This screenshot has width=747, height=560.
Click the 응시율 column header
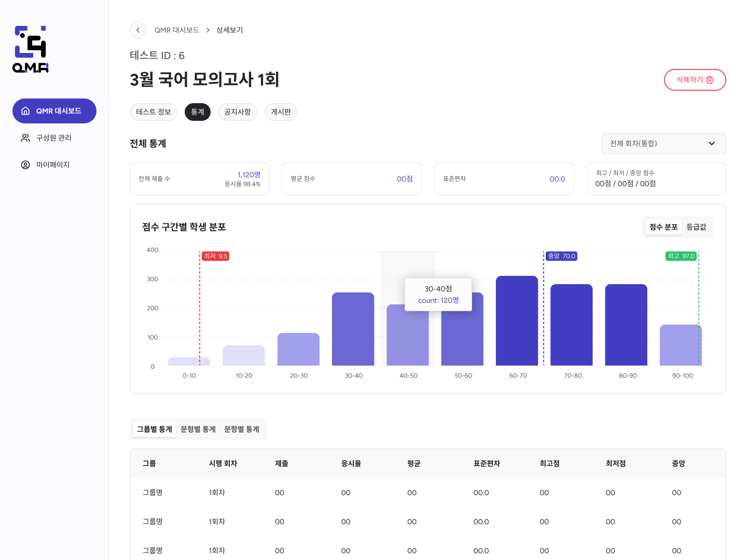351,464
